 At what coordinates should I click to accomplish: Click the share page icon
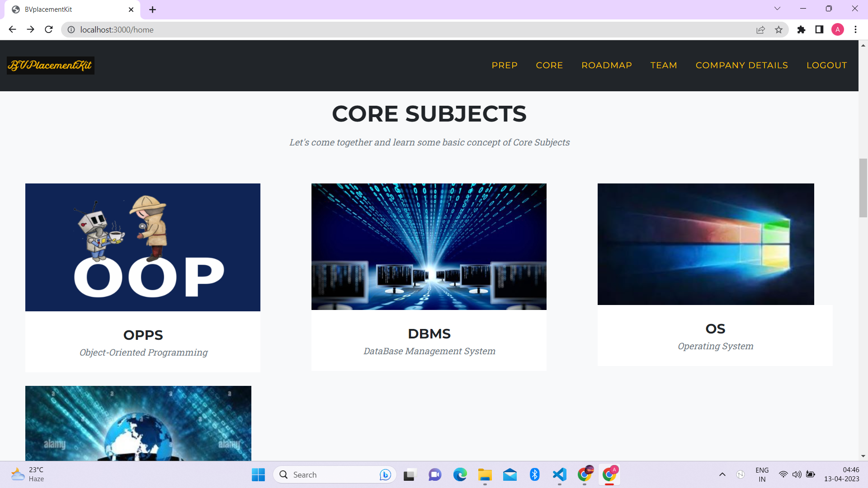pos(760,29)
